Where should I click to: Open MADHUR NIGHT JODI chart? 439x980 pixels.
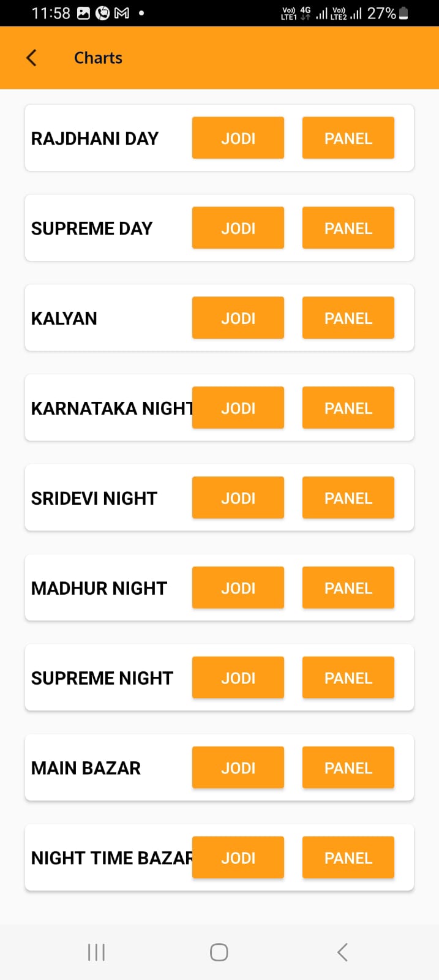click(238, 588)
